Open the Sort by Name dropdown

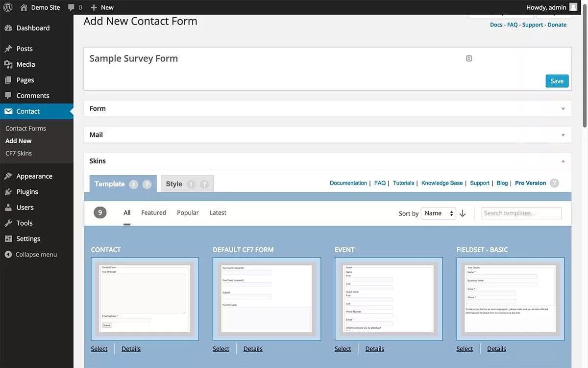pos(439,213)
